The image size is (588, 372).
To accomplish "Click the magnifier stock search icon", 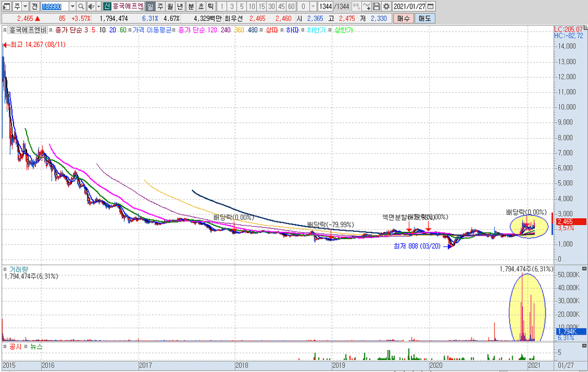I will click(81, 6).
